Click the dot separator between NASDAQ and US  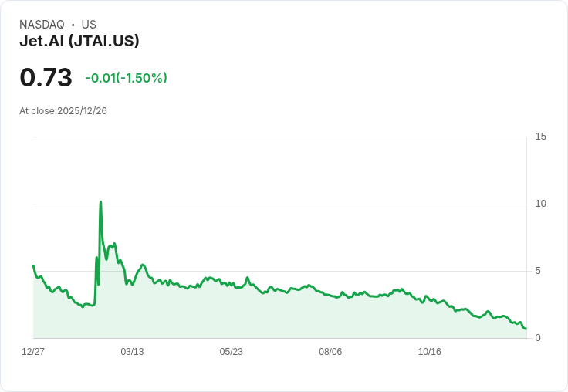(x=73, y=25)
